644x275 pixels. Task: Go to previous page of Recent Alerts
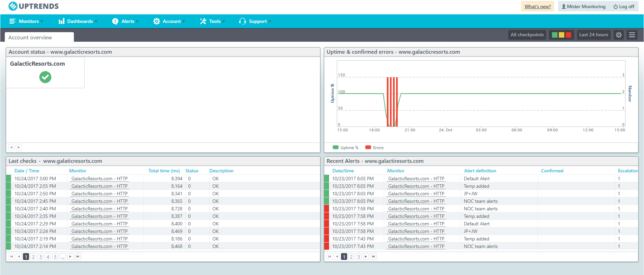coord(337,257)
